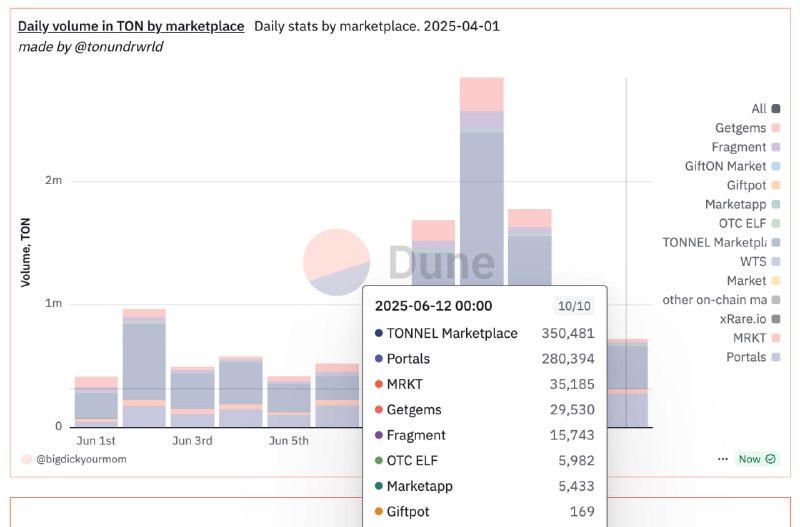Toggle the TONNEL Marketplace legend entry
Image resolution: width=800 pixels, height=527 pixels.
721,242
